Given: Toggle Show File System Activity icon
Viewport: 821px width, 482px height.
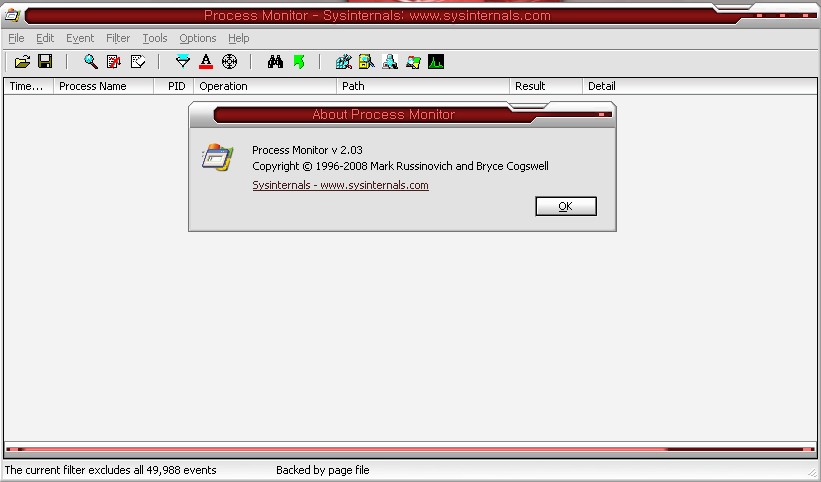Looking at the screenshot, I should click(x=367, y=62).
